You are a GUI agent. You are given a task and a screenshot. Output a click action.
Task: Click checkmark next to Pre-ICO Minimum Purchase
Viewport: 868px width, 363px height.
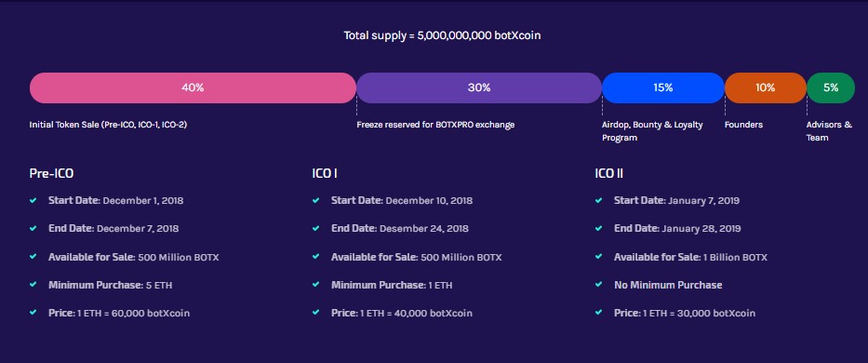(33, 284)
